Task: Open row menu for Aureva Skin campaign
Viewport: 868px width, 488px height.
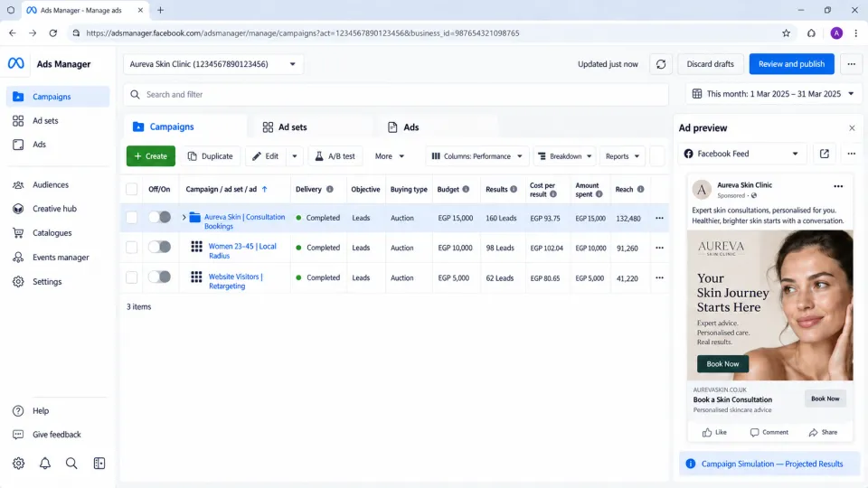Action: (659, 218)
